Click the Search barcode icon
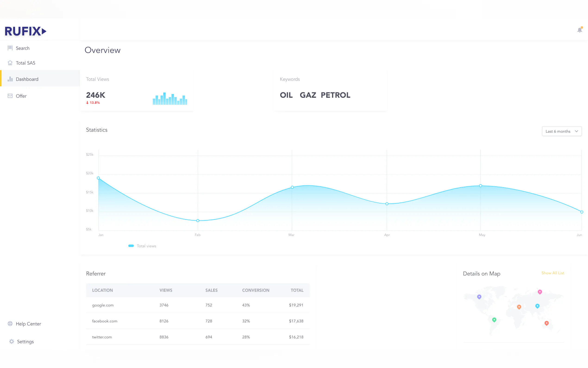The height and width of the screenshot is (368, 588). coord(10,48)
